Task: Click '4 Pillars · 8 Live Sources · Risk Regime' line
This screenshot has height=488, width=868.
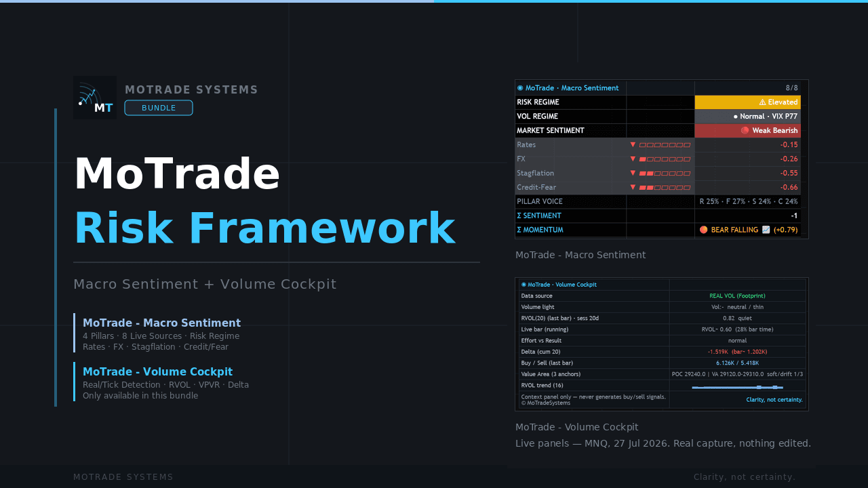Action: point(161,336)
